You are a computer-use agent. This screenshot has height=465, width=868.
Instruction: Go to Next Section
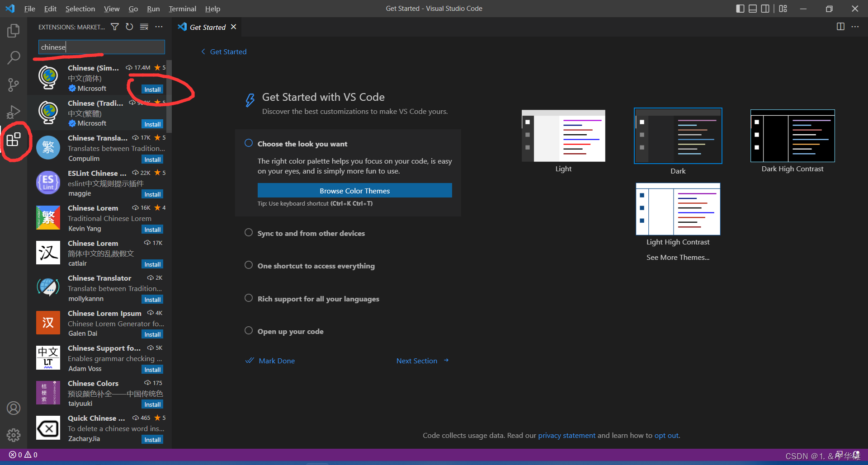(x=422, y=361)
